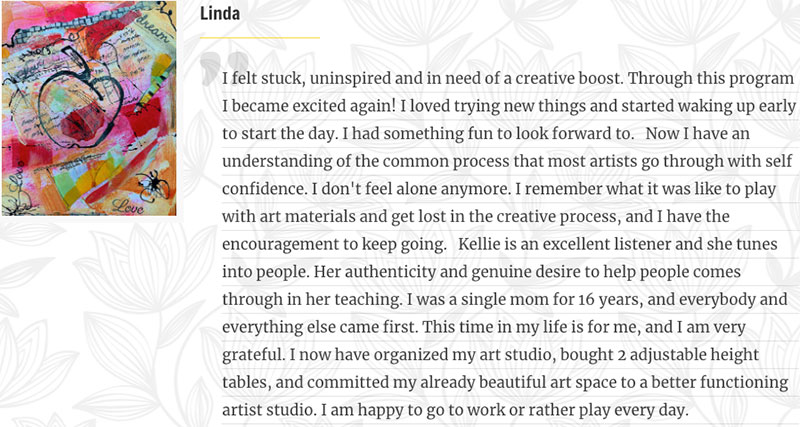Screen dimensions: 800x427
Task: Click the large gray quotation mark icon
Action: [224, 68]
